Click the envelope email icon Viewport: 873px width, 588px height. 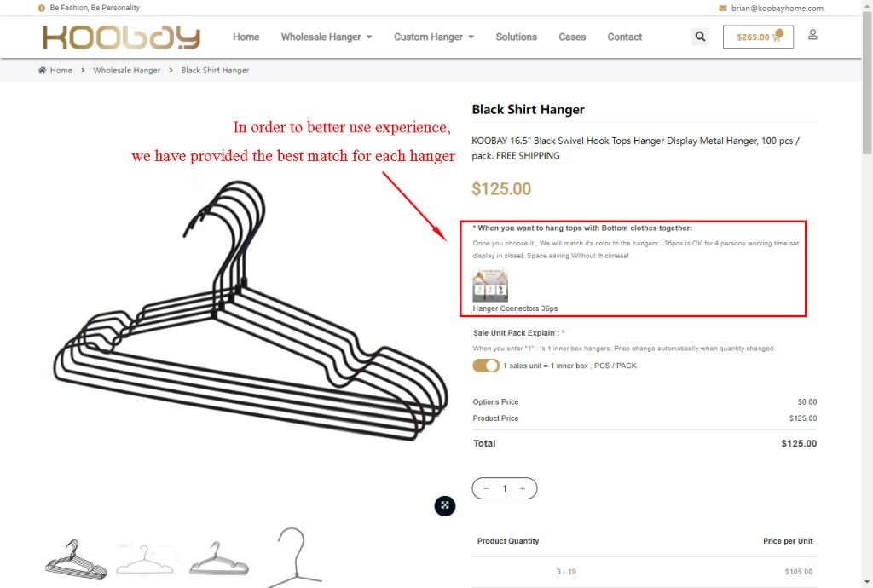click(x=723, y=9)
